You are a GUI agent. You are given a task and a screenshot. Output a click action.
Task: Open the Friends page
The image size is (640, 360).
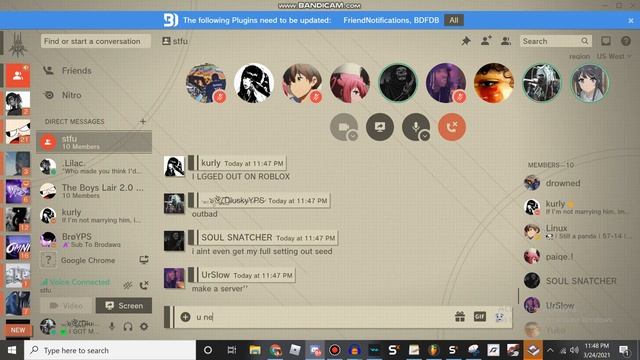(x=94, y=71)
